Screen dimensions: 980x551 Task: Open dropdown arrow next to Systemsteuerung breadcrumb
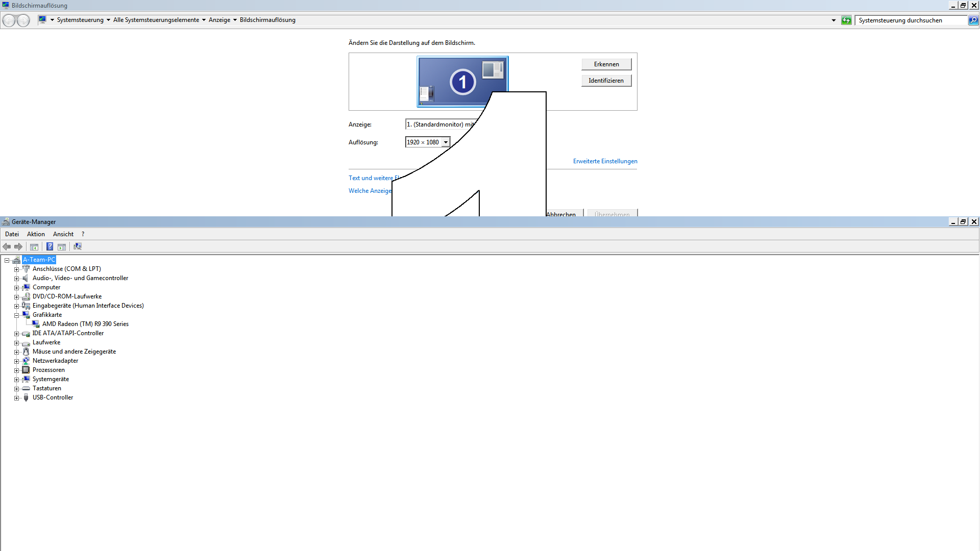click(x=108, y=20)
